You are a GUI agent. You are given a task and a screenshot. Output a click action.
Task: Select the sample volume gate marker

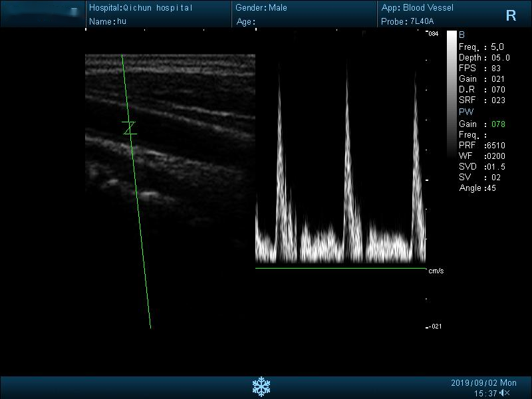[130, 128]
